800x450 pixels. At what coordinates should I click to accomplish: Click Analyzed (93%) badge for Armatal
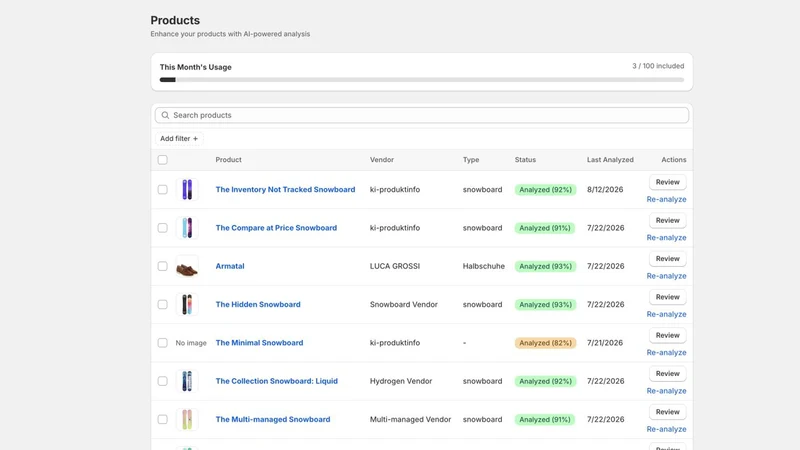point(545,266)
